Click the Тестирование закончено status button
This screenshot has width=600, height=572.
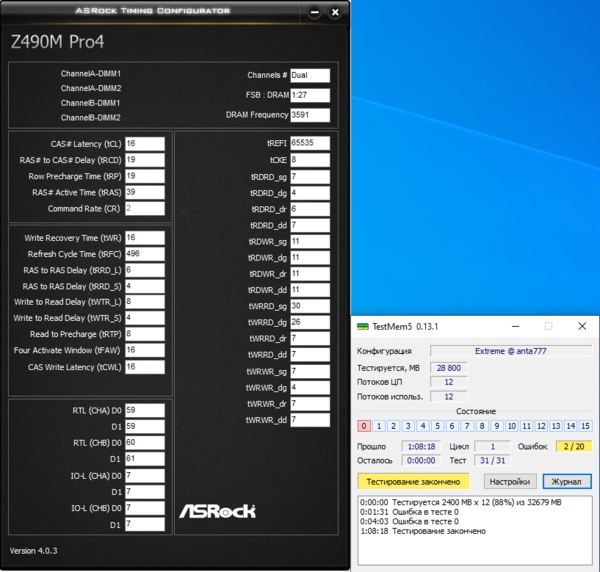[413, 482]
